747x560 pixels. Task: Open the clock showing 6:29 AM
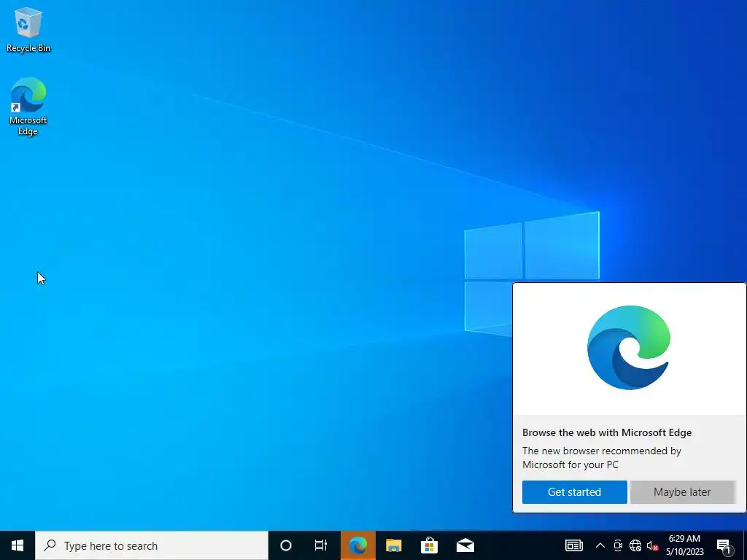(684, 545)
